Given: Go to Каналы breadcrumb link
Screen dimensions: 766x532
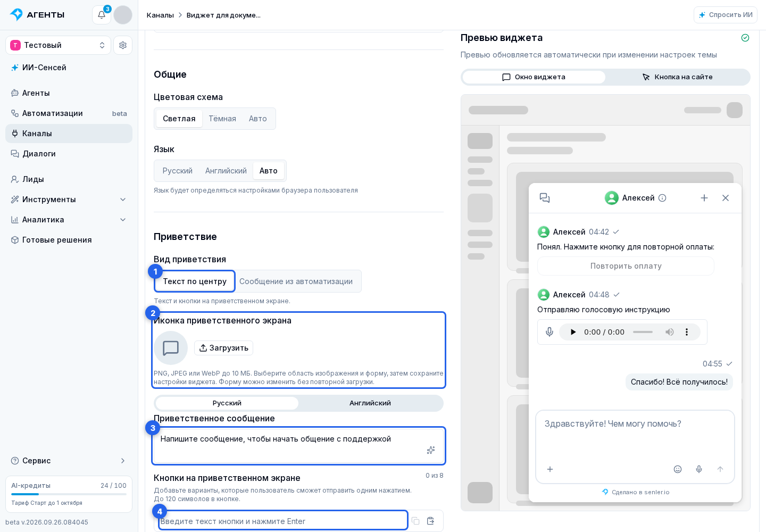Looking at the screenshot, I should pos(160,15).
